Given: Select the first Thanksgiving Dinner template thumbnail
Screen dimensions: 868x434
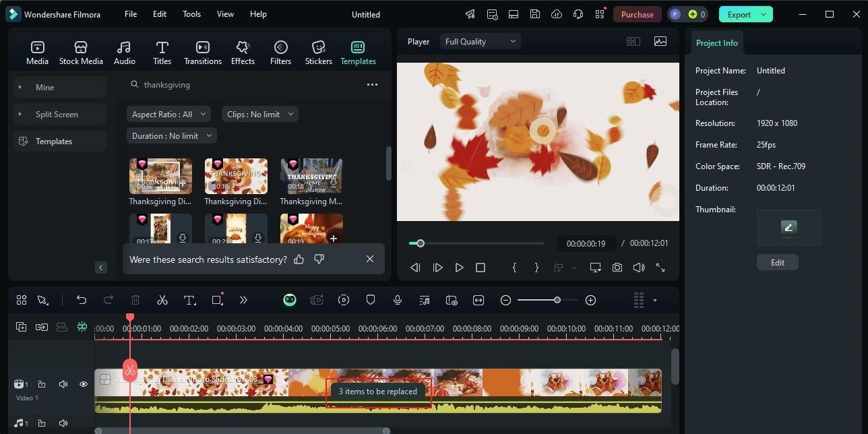Looking at the screenshot, I should tap(160, 176).
